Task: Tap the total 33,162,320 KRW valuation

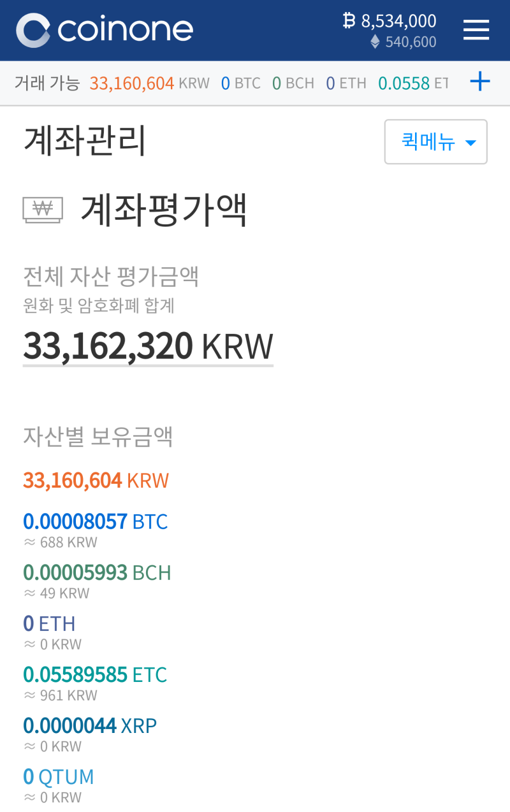Action: [x=148, y=346]
